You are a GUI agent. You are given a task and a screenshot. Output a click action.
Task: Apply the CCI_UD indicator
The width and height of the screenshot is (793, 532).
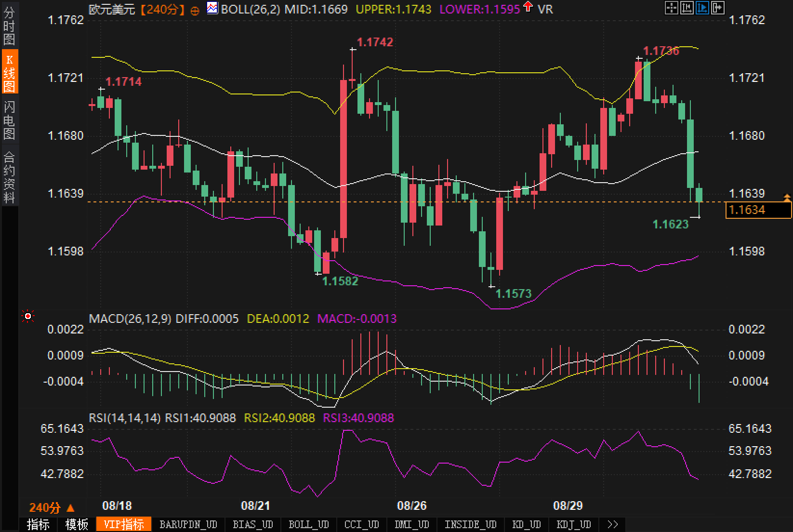pyautogui.click(x=362, y=524)
